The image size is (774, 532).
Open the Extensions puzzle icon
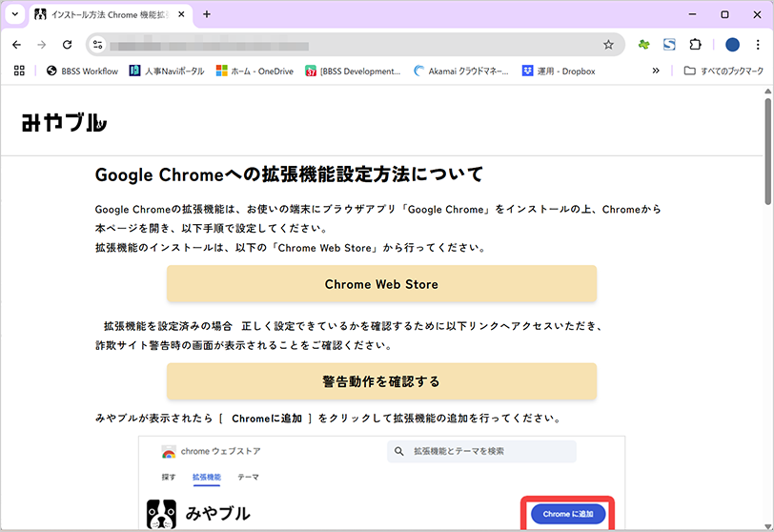click(x=695, y=45)
